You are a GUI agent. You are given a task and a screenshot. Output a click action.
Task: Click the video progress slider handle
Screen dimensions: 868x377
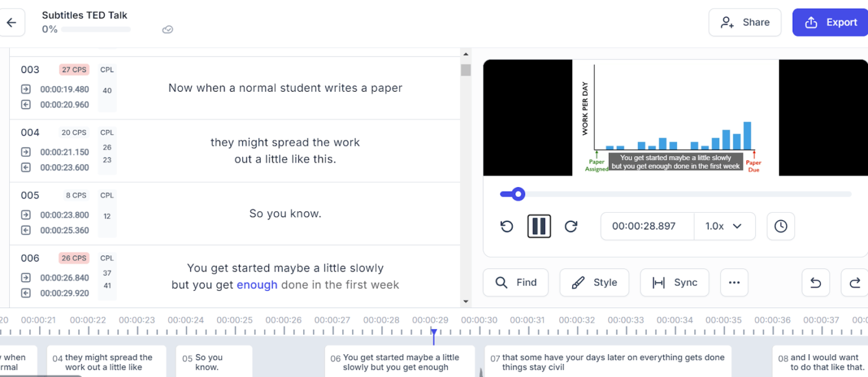[x=518, y=194]
